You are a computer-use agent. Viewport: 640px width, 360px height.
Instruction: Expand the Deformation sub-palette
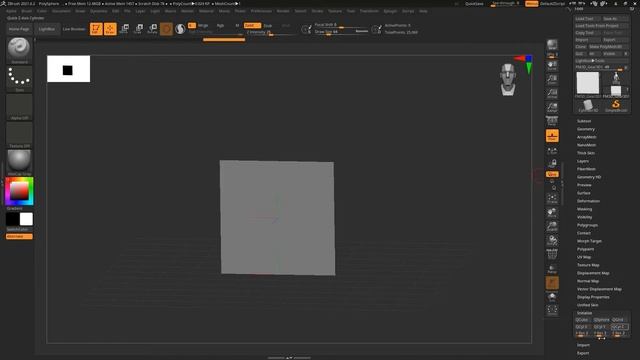[x=589, y=201]
